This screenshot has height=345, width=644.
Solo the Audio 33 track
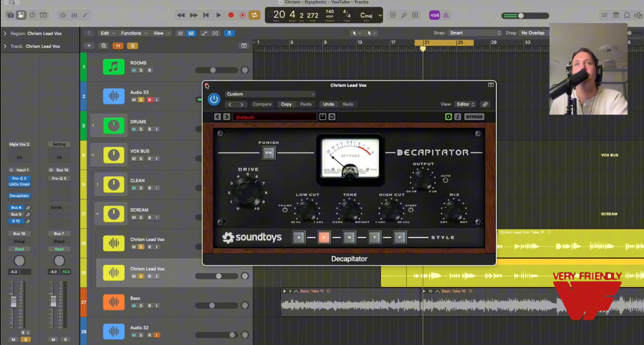141,100
